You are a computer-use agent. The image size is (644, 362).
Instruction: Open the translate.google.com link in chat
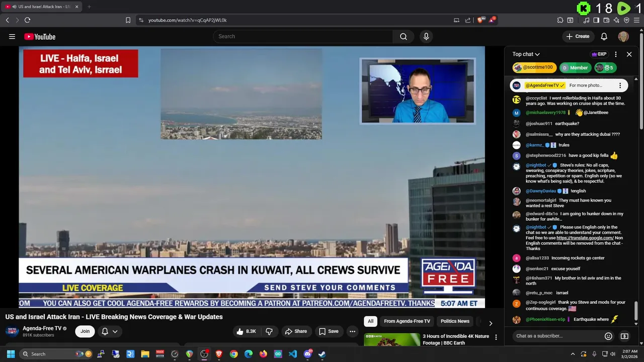[585, 238]
